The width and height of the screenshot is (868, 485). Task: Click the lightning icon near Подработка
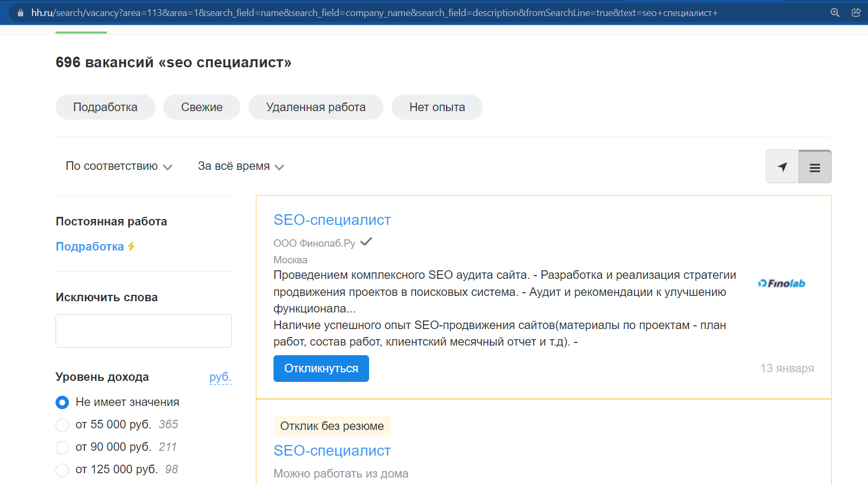(131, 246)
